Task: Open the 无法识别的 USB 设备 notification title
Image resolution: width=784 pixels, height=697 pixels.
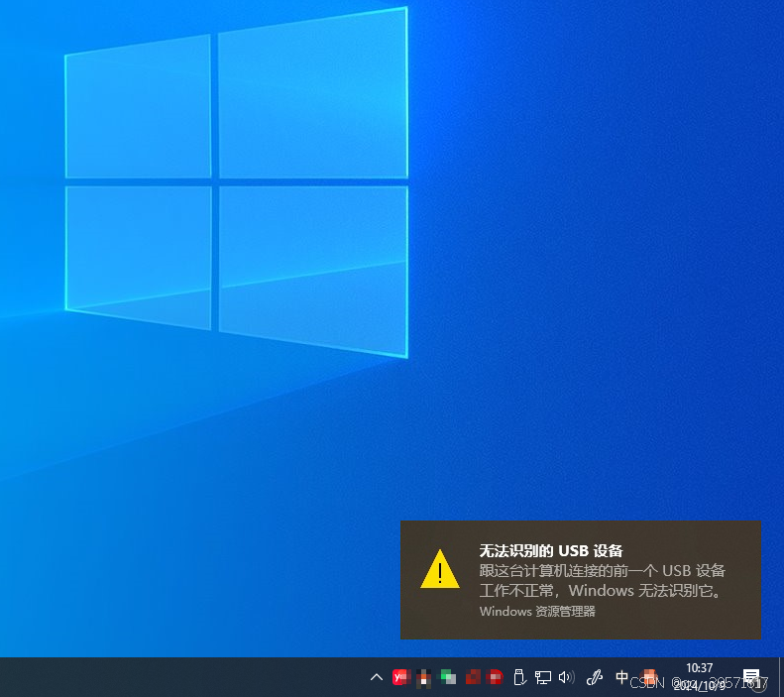Action: pyautogui.click(x=551, y=551)
